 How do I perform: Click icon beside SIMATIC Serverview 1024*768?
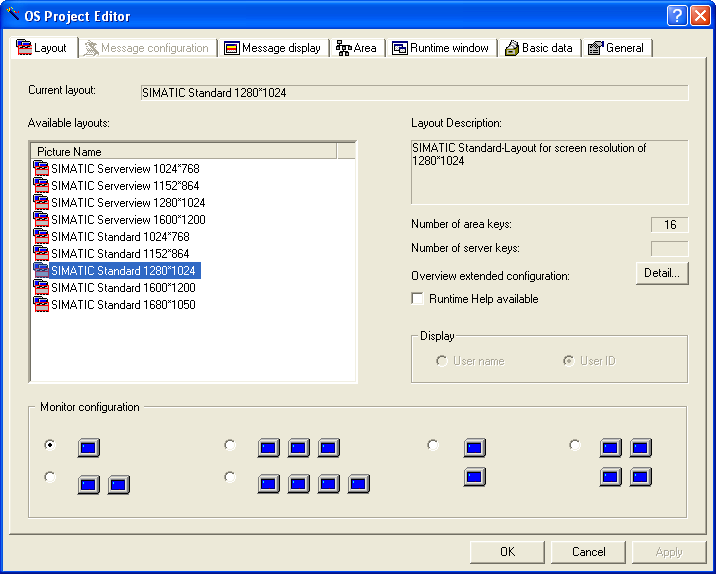(x=41, y=168)
